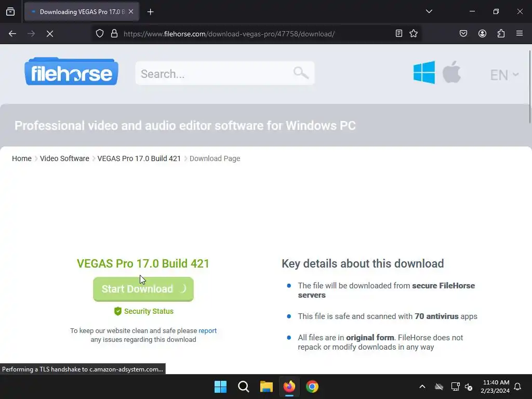
Task: Open taskbar Search
Action: click(x=243, y=387)
